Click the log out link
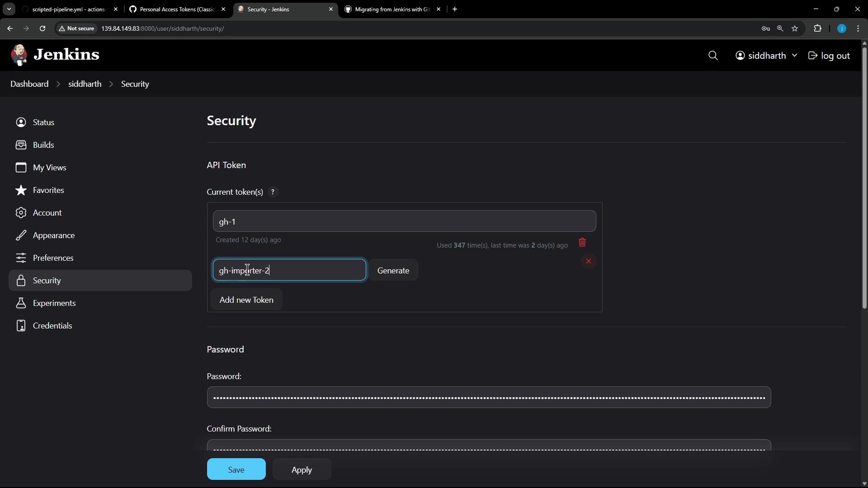The image size is (868, 488). click(x=829, y=56)
